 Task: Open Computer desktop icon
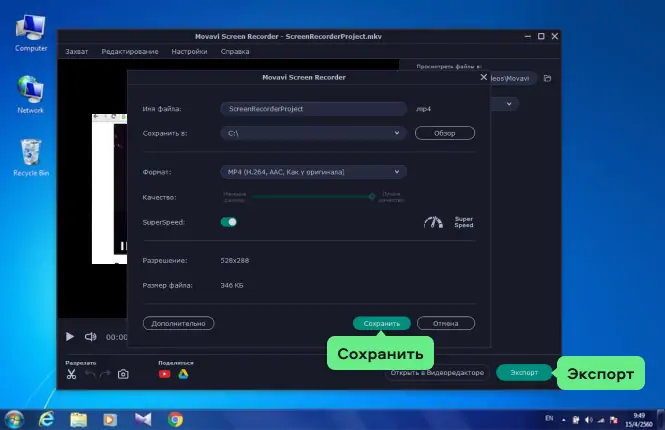[31, 33]
